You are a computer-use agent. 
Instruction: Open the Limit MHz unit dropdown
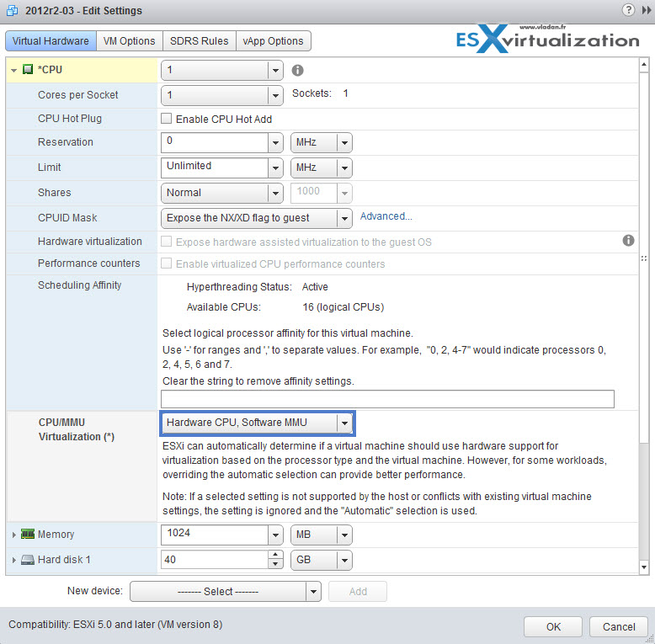pos(344,168)
